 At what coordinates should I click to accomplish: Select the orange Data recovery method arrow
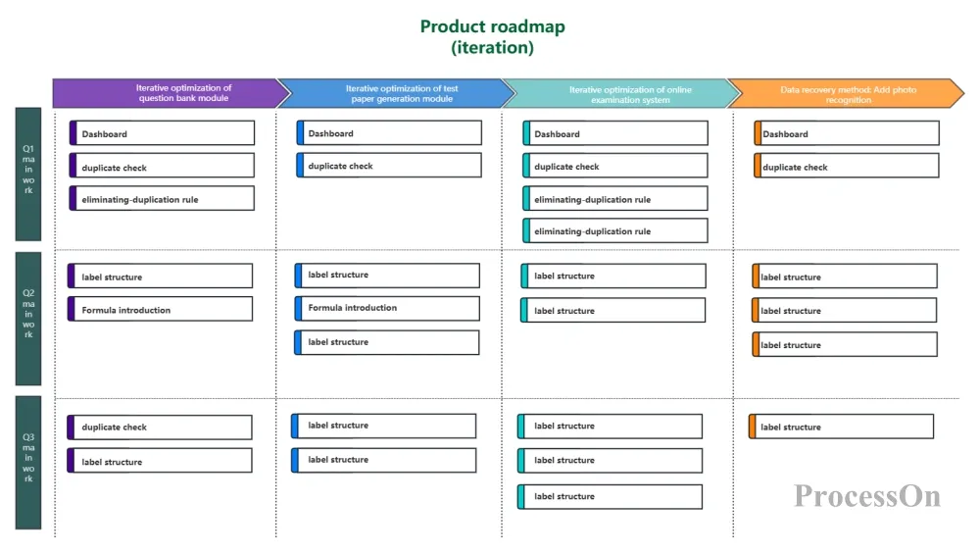845,94
